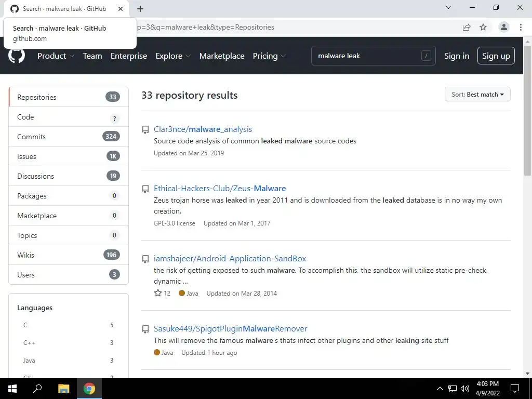Open the Sort: Best match dropdown
The height and width of the screenshot is (399, 532).
pos(477,95)
